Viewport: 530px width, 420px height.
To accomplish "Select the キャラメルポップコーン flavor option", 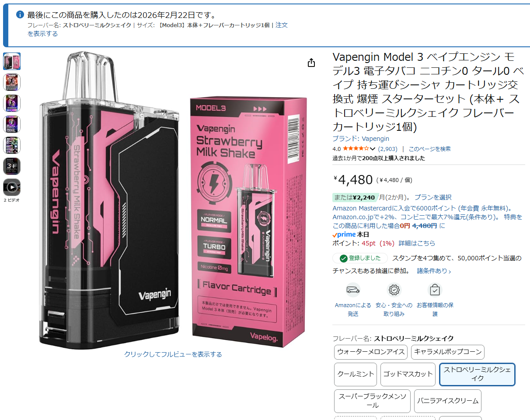I will 447,352.
